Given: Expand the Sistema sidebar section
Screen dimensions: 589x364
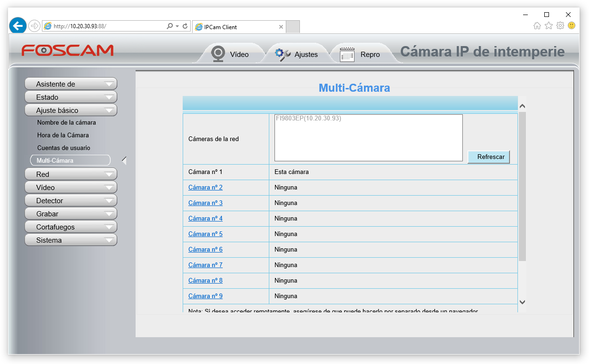Looking at the screenshot, I should [x=71, y=240].
